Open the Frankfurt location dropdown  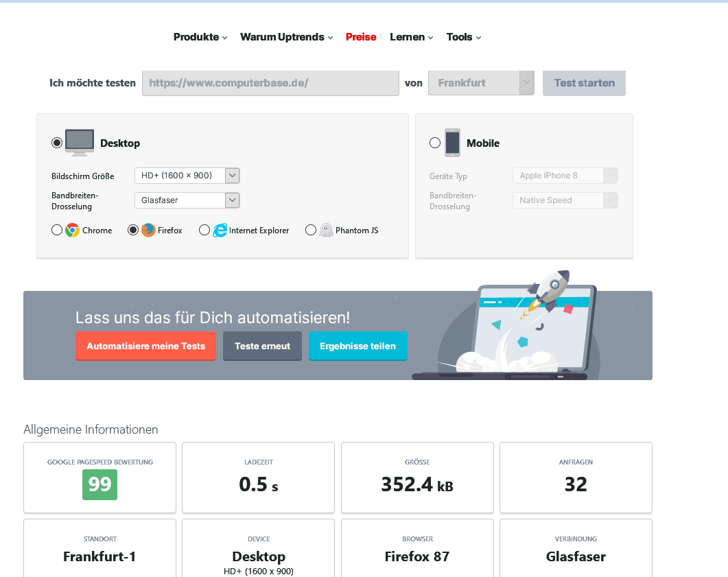pos(481,82)
